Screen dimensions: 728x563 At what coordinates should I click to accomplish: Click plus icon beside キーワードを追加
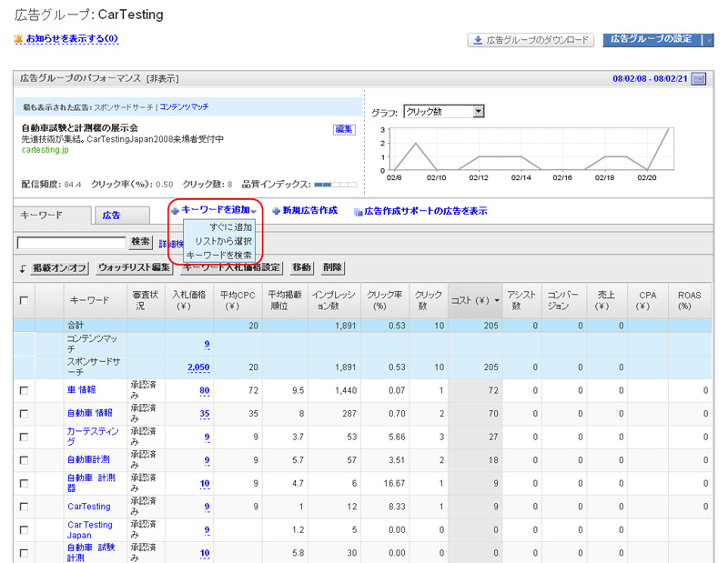tap(175, 211)
